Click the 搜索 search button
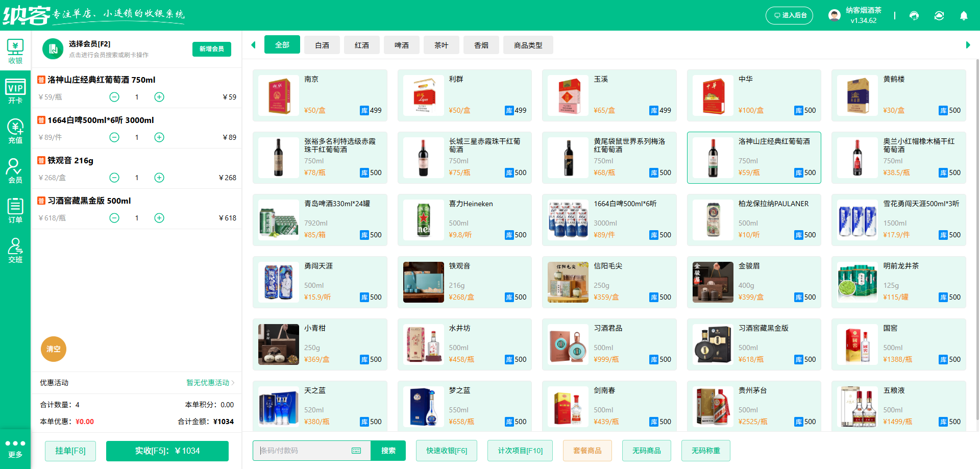 (388, 451)
